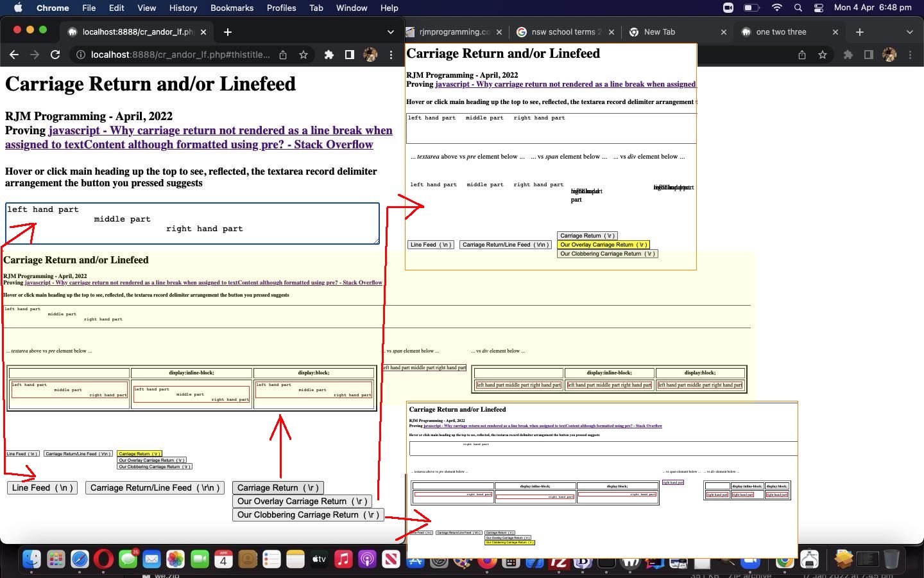The width and height of the screenshot is (924, 578).
Task: Open the tab list arrow in the right window
Action: pos(910,31)
